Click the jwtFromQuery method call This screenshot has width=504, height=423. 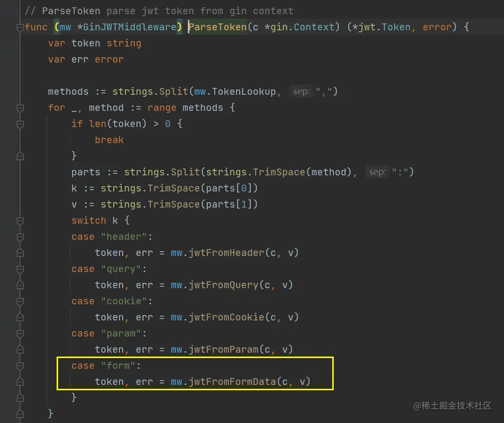click(223, 285)
